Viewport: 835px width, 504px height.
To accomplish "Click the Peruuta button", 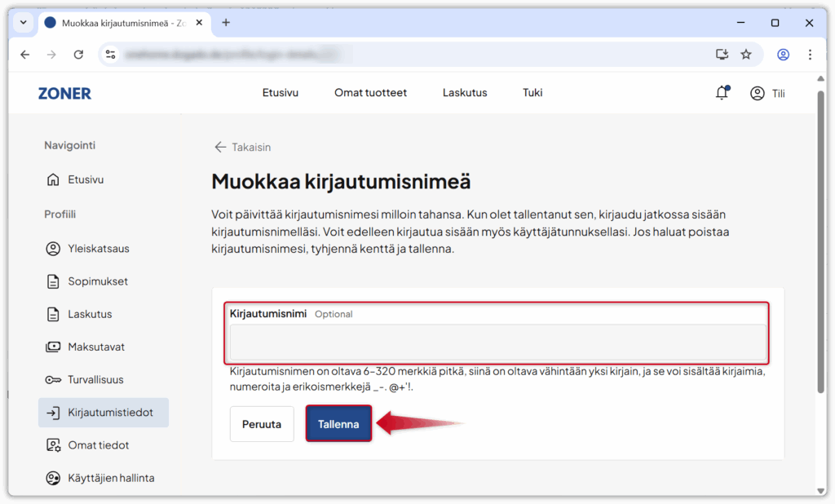I will (x=262, y=424).
